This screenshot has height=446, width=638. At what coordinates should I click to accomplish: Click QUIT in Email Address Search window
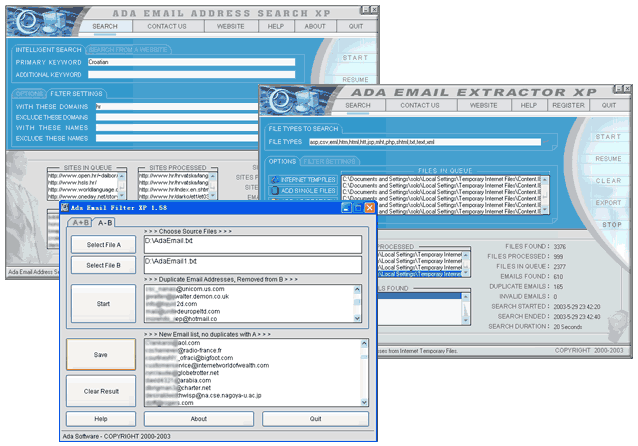pyautogui.click(x=356, y=26)
